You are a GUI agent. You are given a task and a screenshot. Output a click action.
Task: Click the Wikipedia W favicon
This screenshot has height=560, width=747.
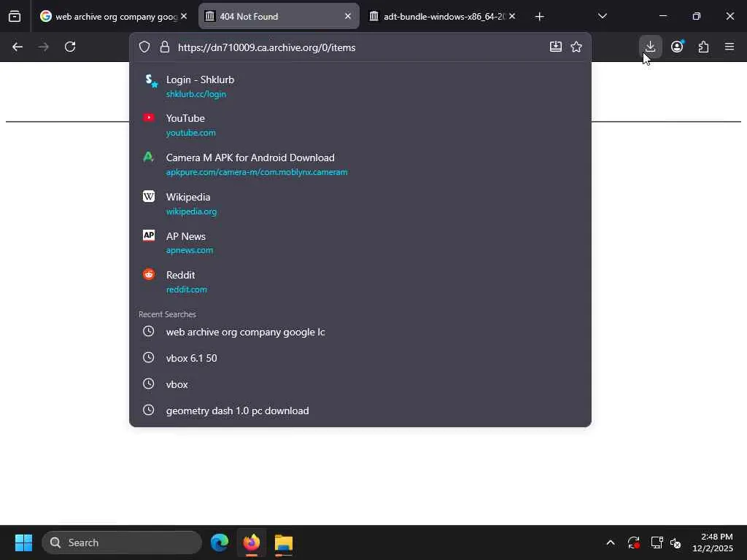(149, 196)
